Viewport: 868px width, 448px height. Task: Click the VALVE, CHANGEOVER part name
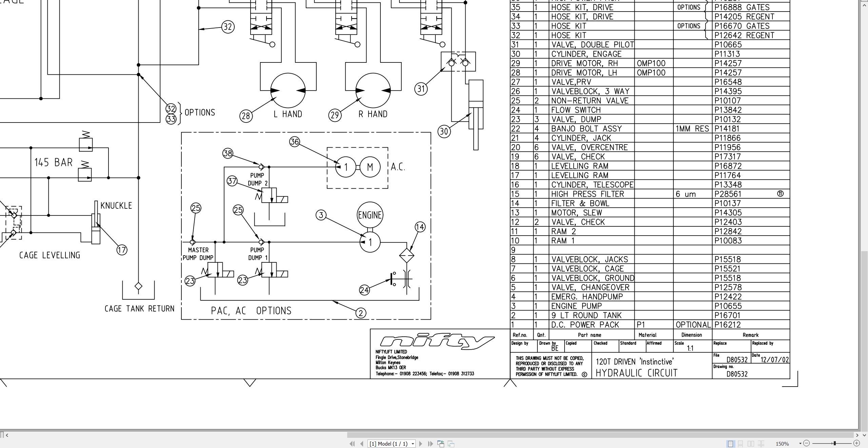[x=590, y=287]
